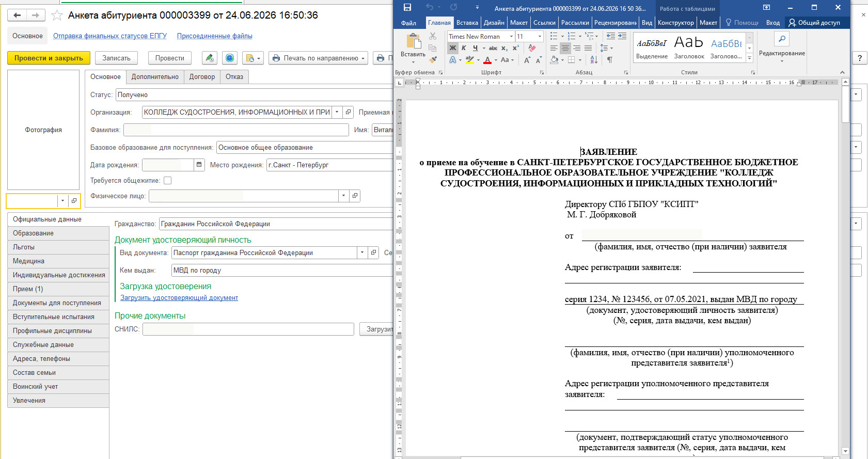Toggle bold formatting in Word

tap(453, 48)
